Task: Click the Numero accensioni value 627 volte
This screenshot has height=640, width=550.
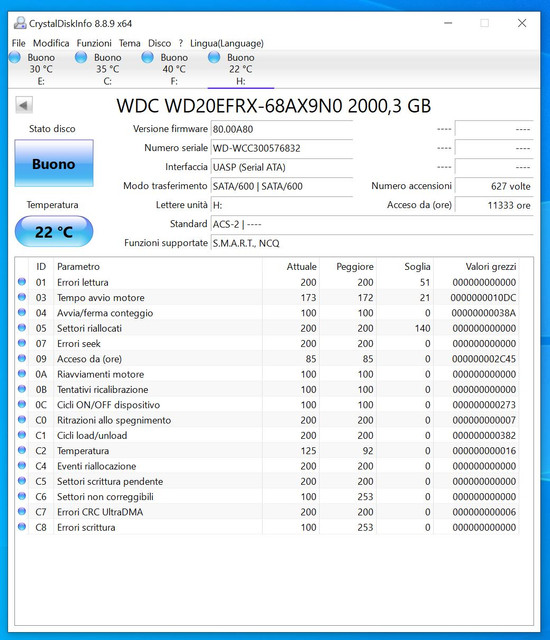Action: click(494, 186)
